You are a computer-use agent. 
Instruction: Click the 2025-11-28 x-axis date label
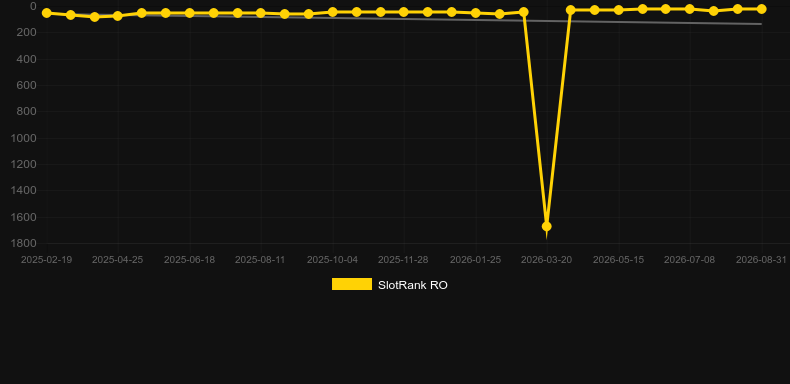click(x=404, y=260)
